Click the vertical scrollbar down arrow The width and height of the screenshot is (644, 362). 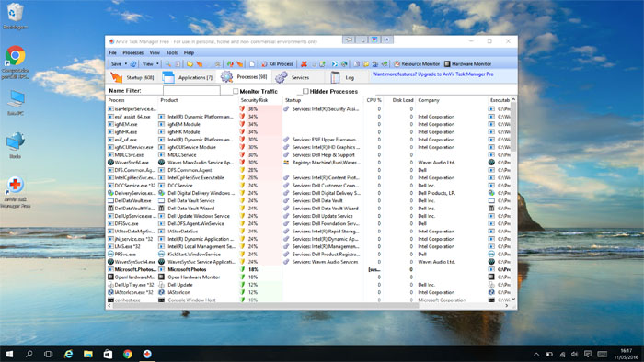[513, 300]
